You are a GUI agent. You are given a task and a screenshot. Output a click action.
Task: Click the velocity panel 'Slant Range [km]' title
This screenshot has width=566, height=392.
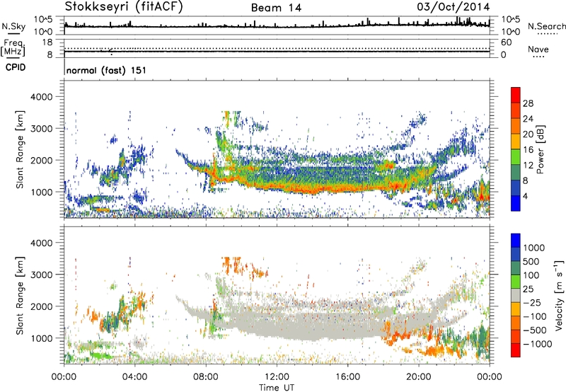click(x=20, y=295)
